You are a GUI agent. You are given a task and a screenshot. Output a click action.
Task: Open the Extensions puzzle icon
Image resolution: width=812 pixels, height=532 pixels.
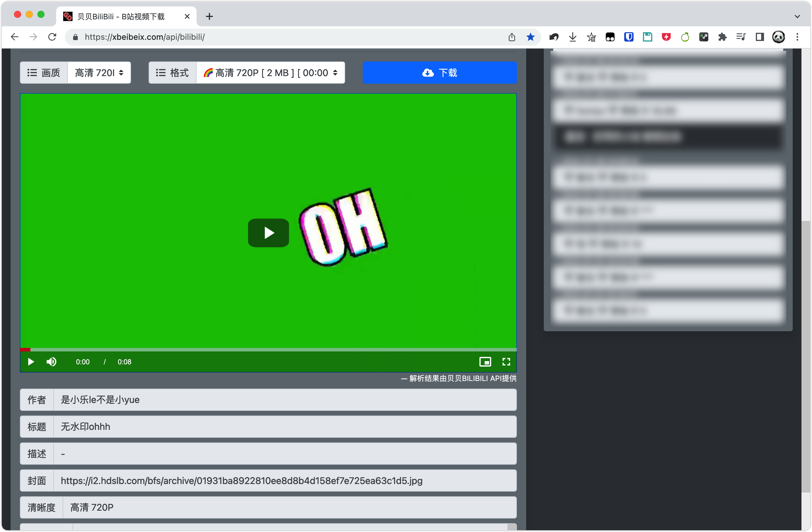click(x=722, y=37)
